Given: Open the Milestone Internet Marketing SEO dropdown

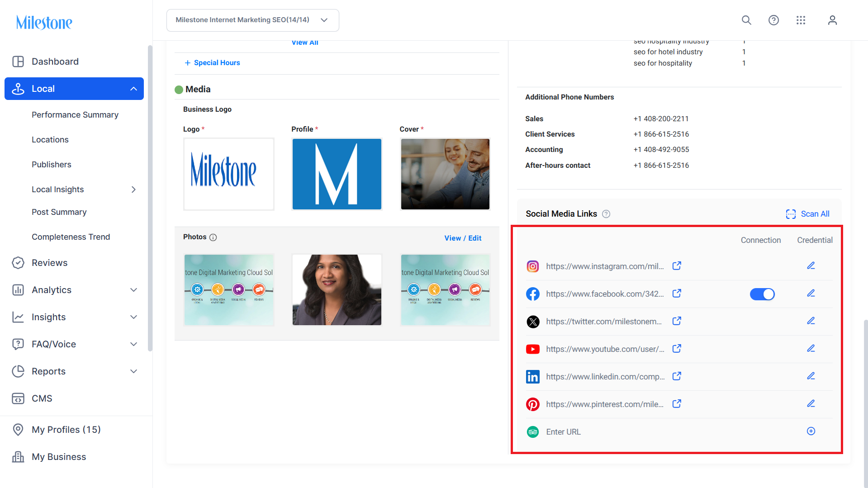Looking at the screenshot, I should (x=253, y=20).
